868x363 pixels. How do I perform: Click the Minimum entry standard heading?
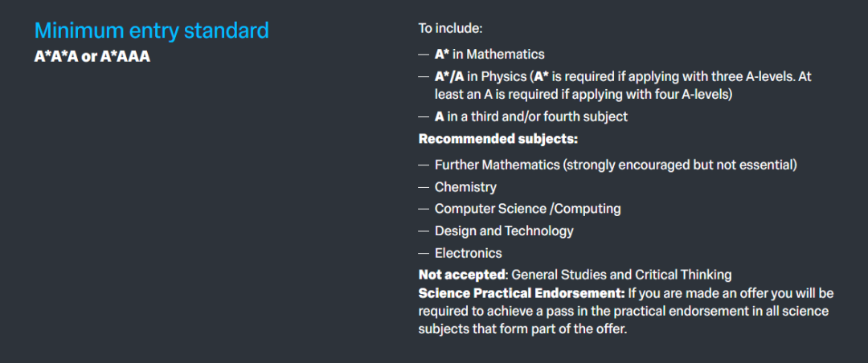(x=152, y=31)
